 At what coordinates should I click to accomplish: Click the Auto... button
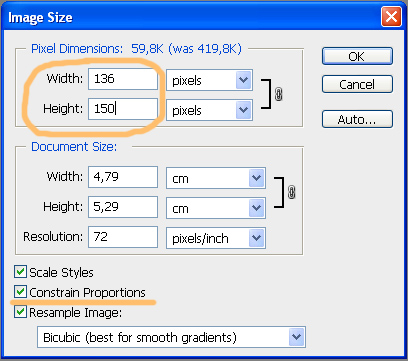(x=357, y=119)
